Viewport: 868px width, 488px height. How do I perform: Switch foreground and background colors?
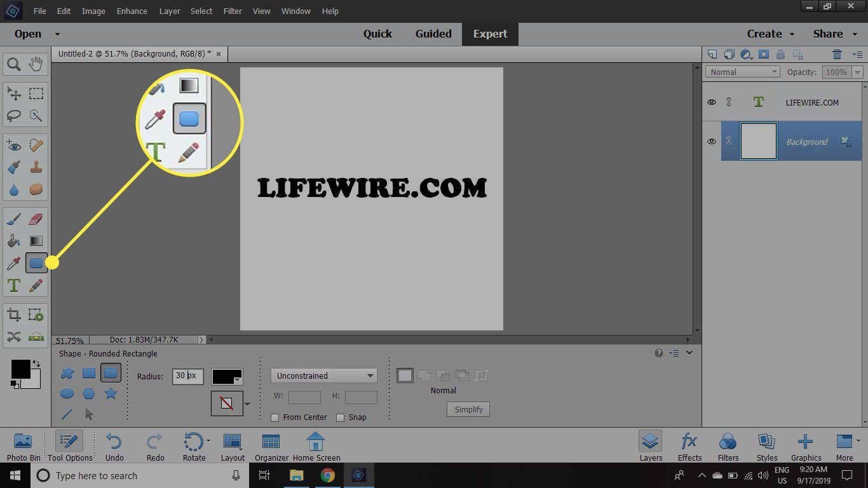pos(36,363)
